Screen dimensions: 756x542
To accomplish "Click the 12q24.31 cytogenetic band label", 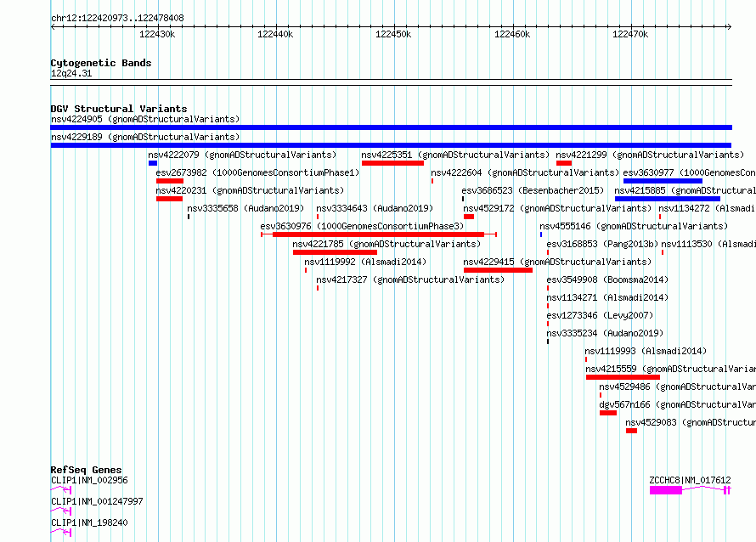I will pyautogui.click(x=71, y=73).
